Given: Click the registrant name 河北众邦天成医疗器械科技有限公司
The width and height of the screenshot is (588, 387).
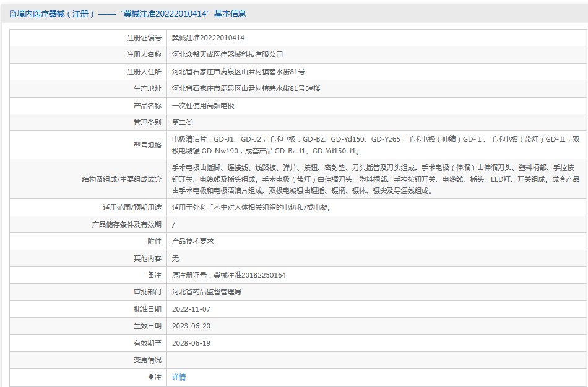Looking at the screenshot, I should [227, 54].
